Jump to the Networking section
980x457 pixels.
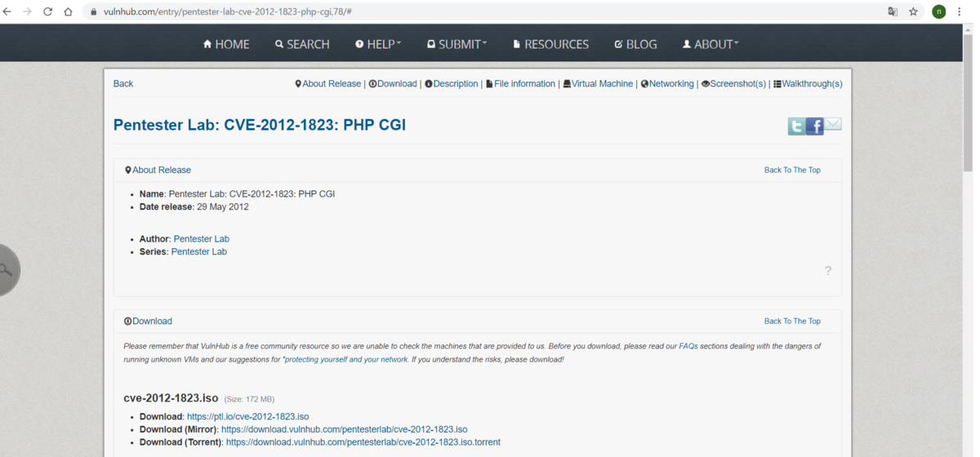pos(667,83)
